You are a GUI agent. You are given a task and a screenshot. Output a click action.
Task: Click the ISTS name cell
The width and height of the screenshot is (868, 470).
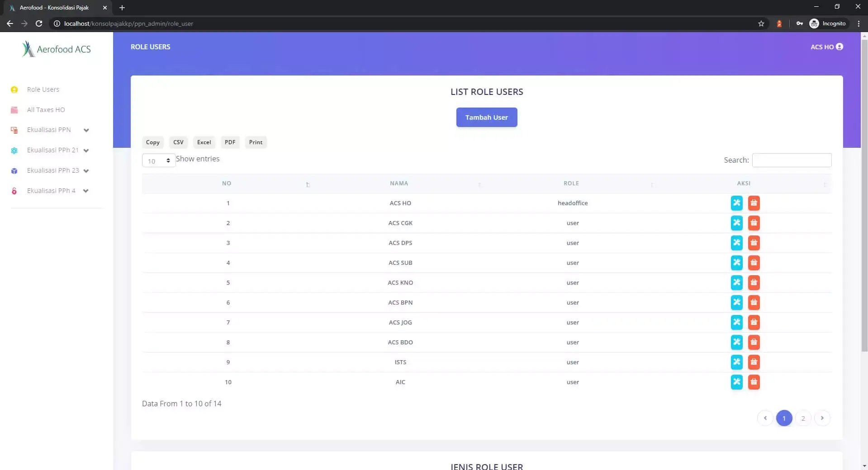pos(400,362)
